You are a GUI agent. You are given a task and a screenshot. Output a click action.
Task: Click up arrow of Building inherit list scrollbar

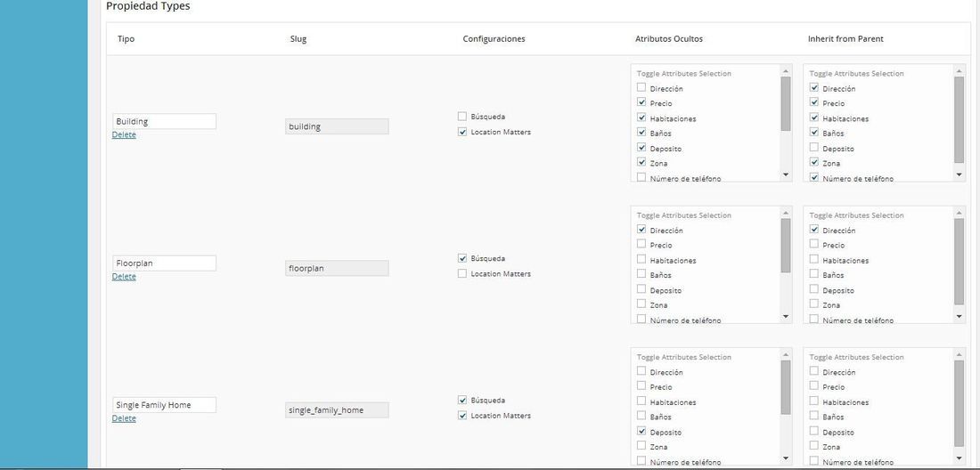(x=959, y=70)
